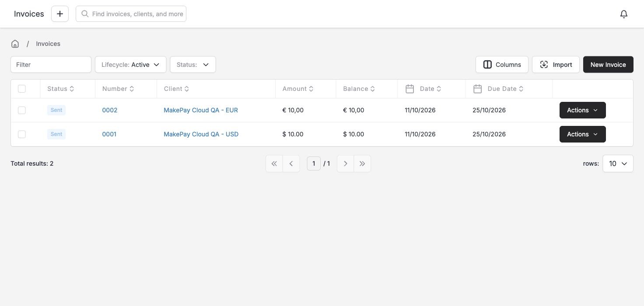644x306 pixels.
Task: Select checkbox for invoice 0002
Action: [x=22, y=110]
